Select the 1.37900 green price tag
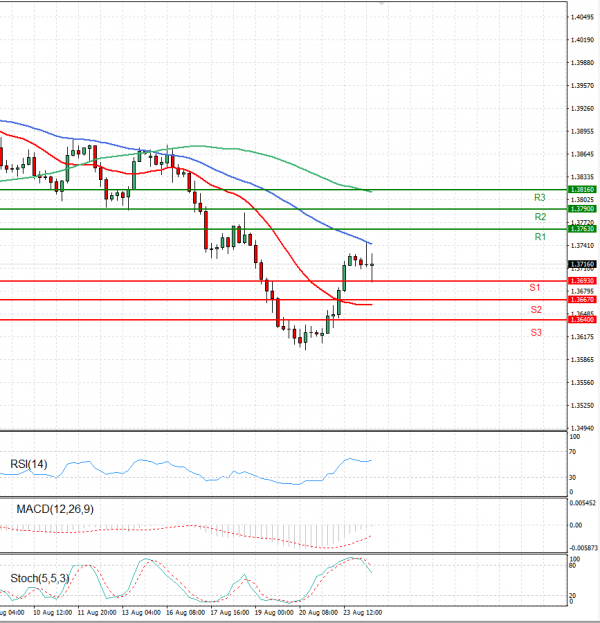Viewport: 600px width, 623px height. click(x=583, y=209)
